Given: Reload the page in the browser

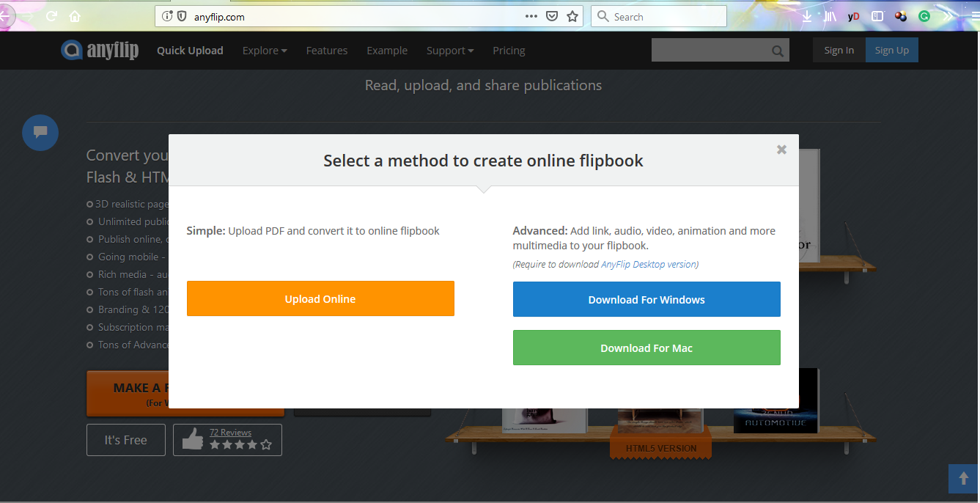Looking at the screenshot, I should (51, 16).
